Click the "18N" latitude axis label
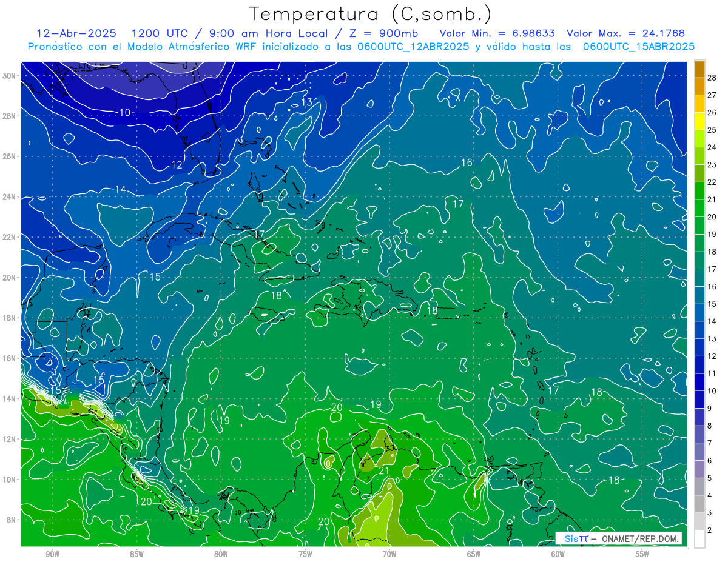Screen dimensions: 728x562 click(8, 318)
